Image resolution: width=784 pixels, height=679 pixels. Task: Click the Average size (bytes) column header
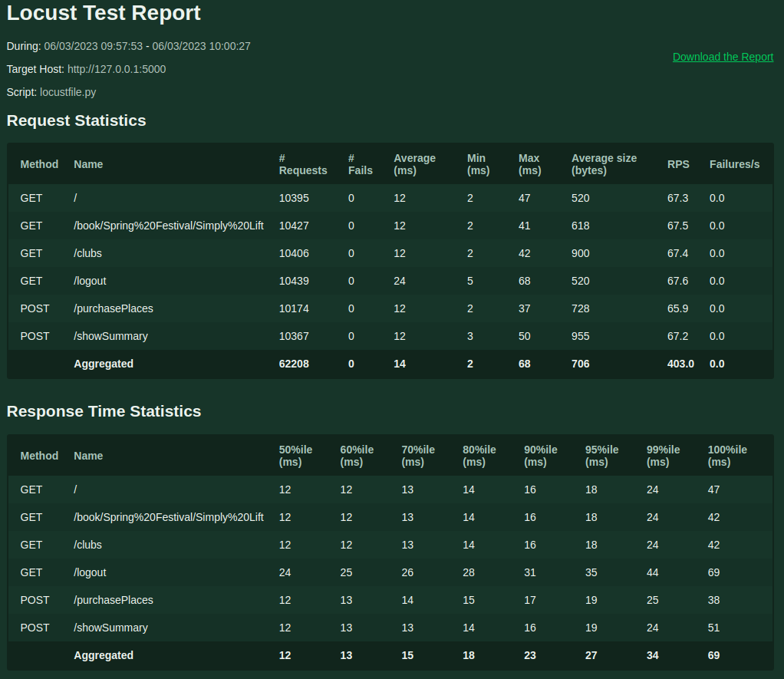604,164
